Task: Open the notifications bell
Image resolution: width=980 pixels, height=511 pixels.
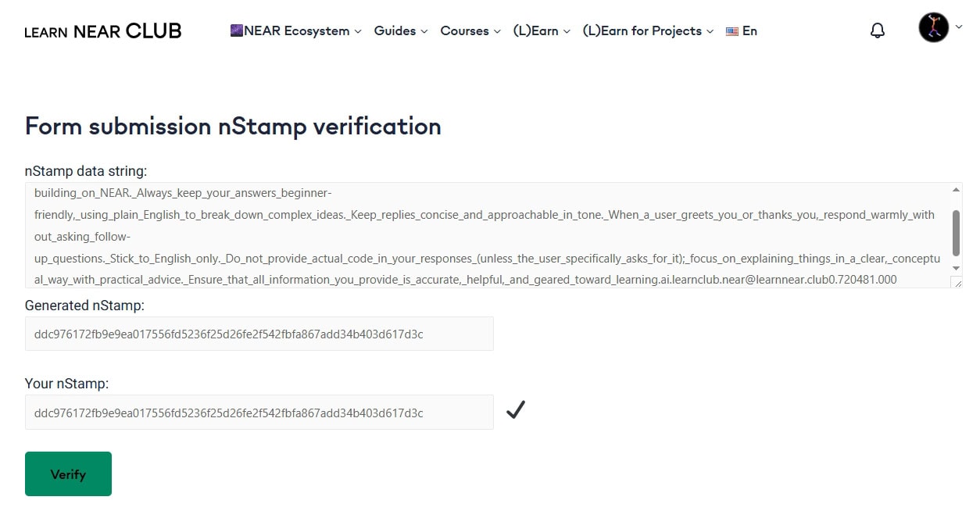Action: point(878,30)
